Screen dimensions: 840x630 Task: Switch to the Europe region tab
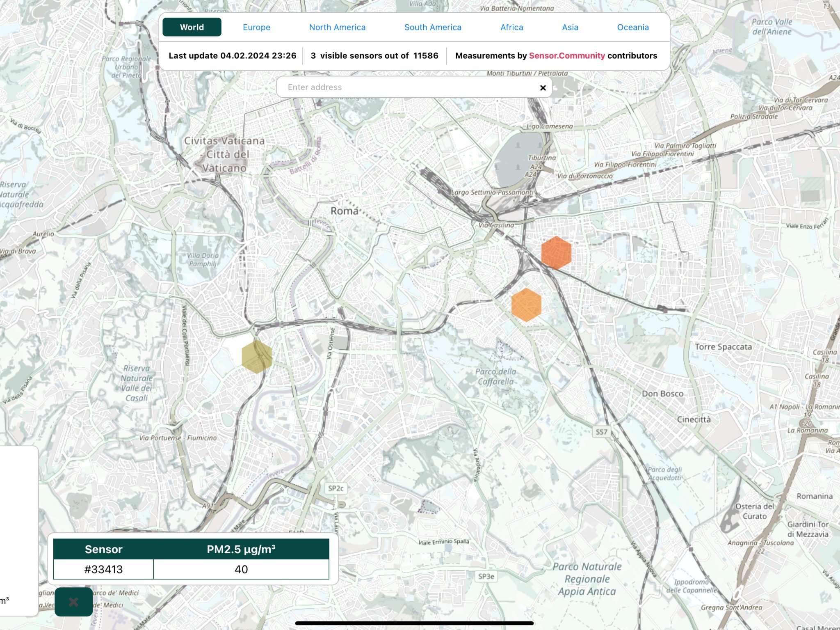pyautogui.click(x=256, y=27)
